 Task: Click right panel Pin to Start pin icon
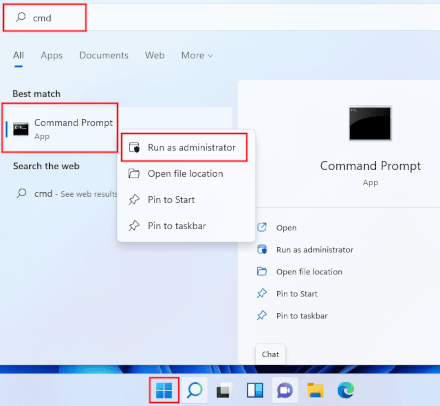262,293
